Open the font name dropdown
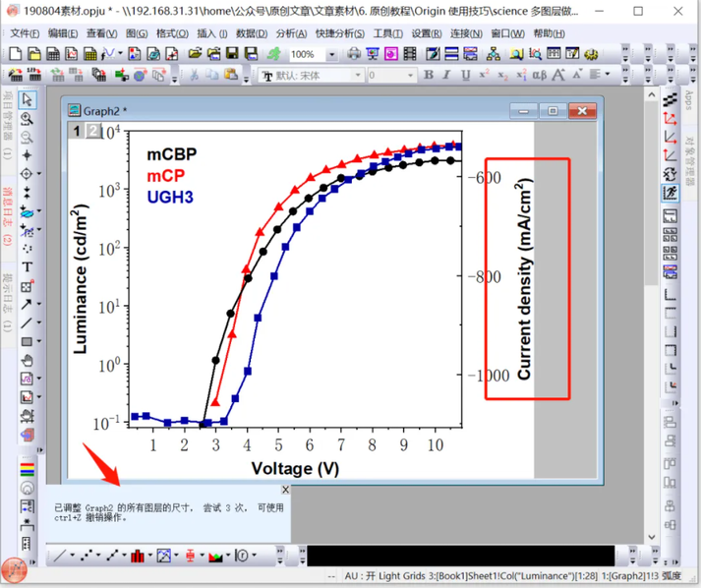Image resolution: width=701 pixels, height=588 pixels. point(357,76)
